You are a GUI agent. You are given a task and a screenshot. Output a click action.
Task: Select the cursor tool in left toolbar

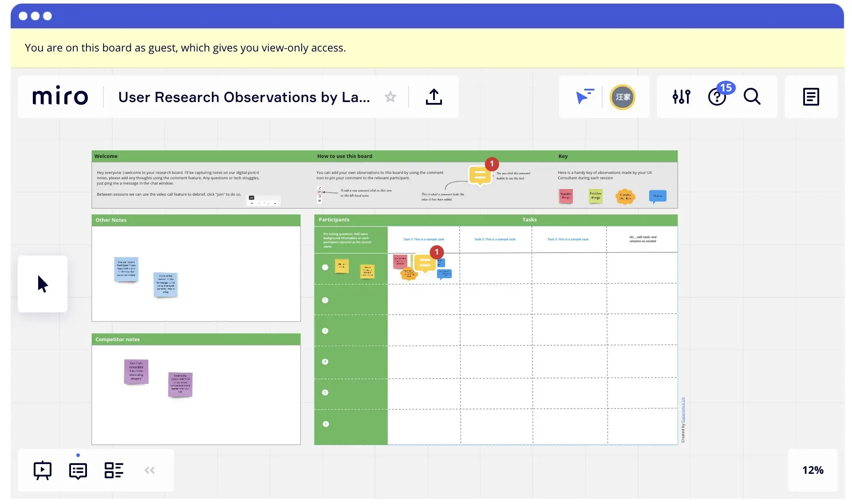(x=43, y=284)
